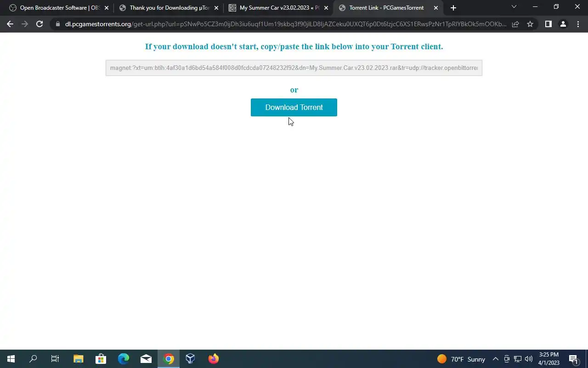Image resolution: width=588 pixels, height=368 pixels.
Task: Click the Meet Now tray icon
Action: tap(507, 359)
